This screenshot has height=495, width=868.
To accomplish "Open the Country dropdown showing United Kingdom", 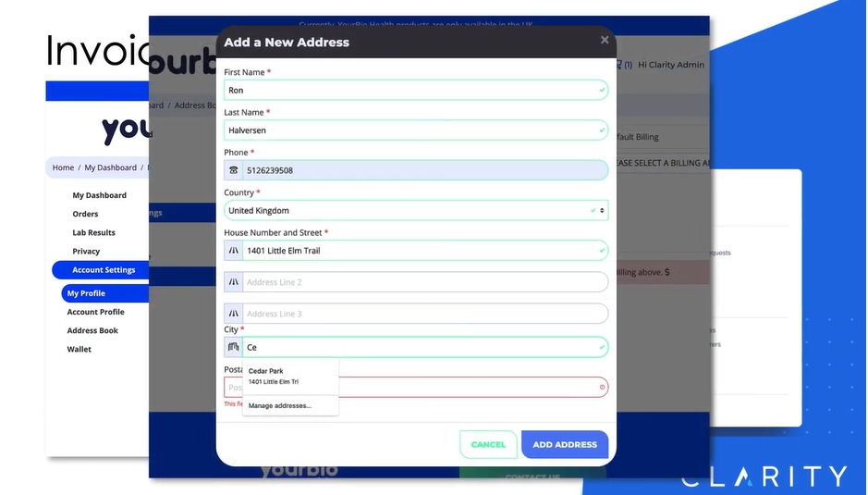I will click(416, 211).
